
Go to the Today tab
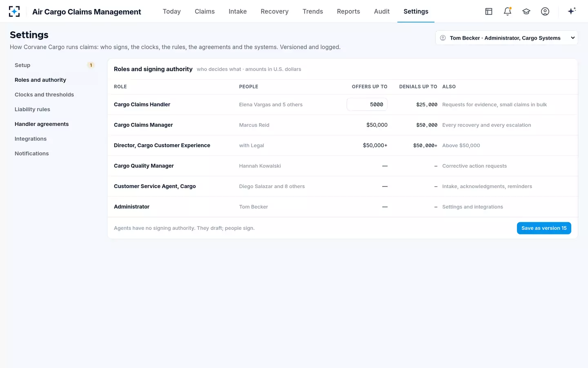tap(171, 11)
